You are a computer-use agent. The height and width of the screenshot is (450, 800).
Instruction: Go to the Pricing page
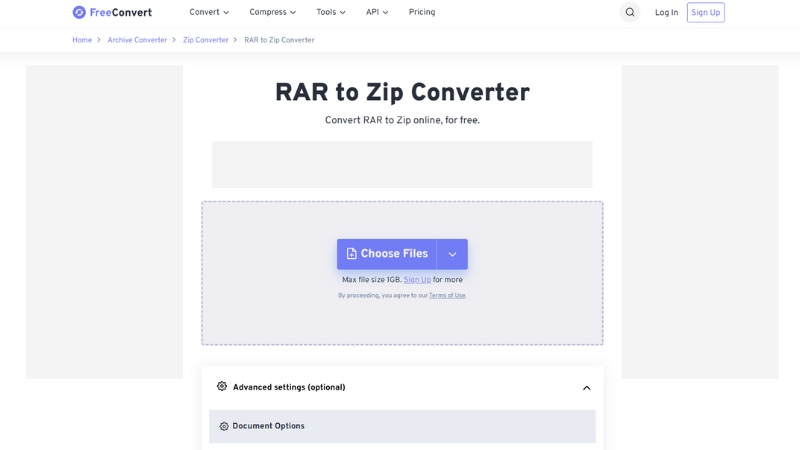[422, 13]
